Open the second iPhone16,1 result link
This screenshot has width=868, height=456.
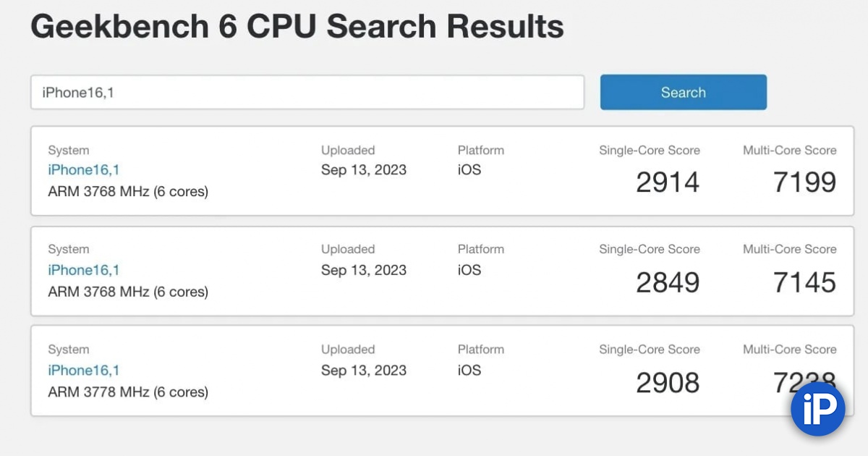pyautogui.click(x=83, y=270)
